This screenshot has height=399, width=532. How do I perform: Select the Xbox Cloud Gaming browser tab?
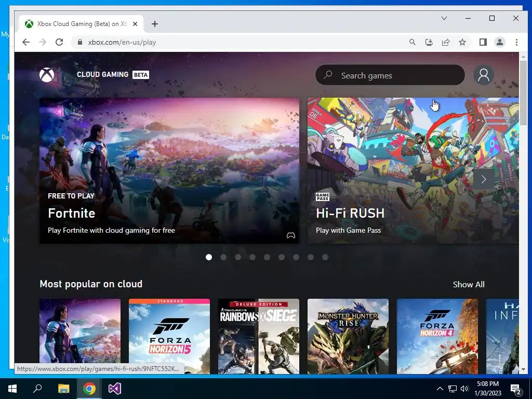pyautogui.click(x=81, y=24)
